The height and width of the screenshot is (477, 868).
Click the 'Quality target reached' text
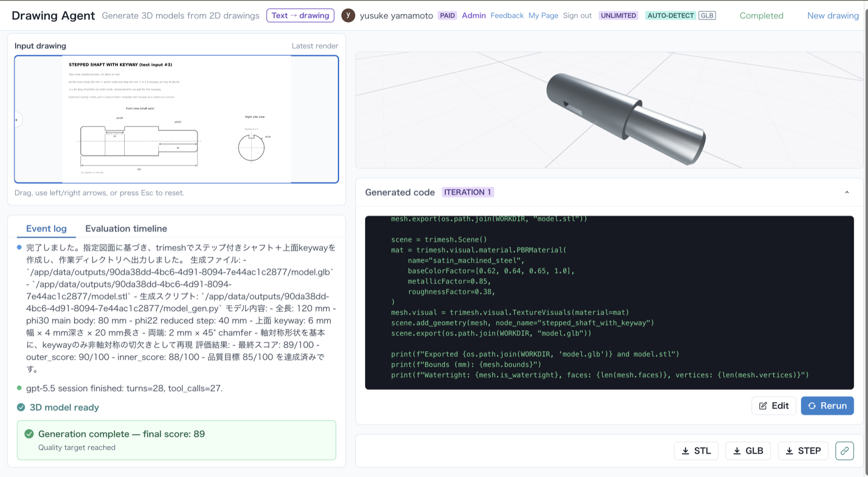point(76,447)
